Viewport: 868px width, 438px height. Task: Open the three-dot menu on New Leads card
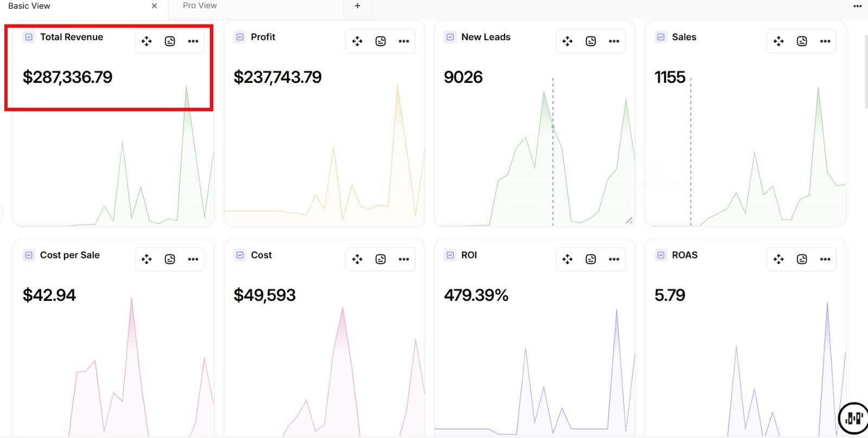[x=614, y=41]
